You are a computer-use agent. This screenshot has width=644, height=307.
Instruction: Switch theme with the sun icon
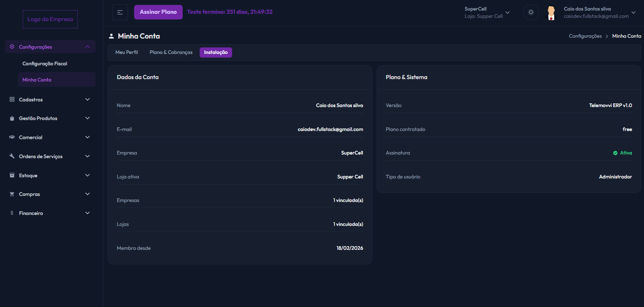(531, 12)
